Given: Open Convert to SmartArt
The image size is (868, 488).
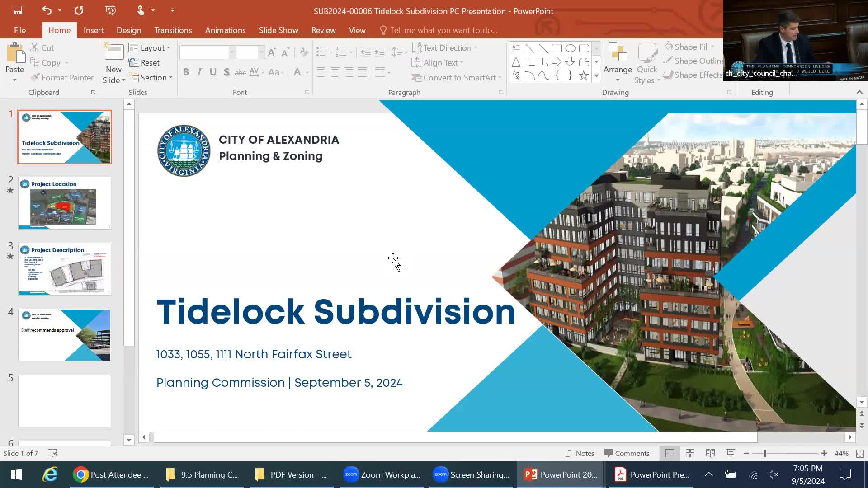Looking at the screenshot, I should pos(456,77).
